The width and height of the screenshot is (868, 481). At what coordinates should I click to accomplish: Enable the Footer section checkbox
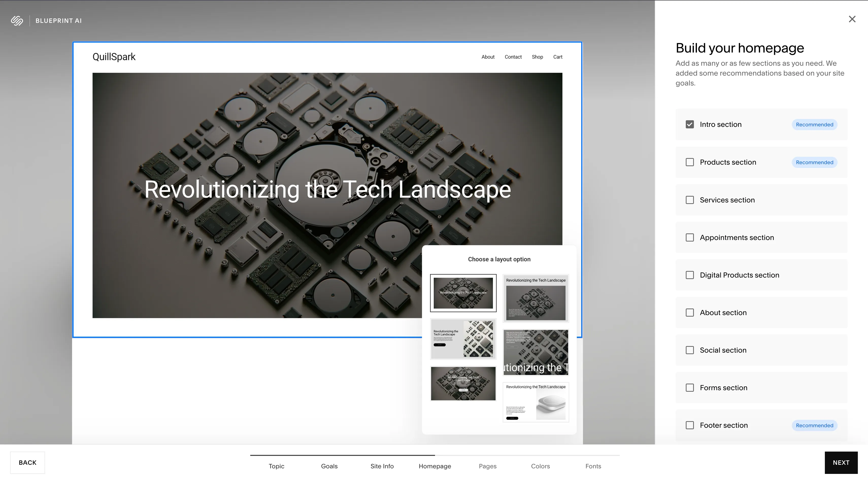coord(689,425)
